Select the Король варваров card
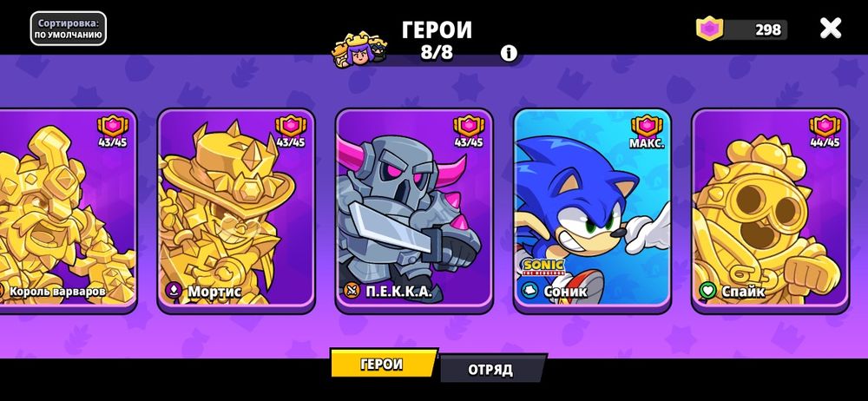 (68, 208)
